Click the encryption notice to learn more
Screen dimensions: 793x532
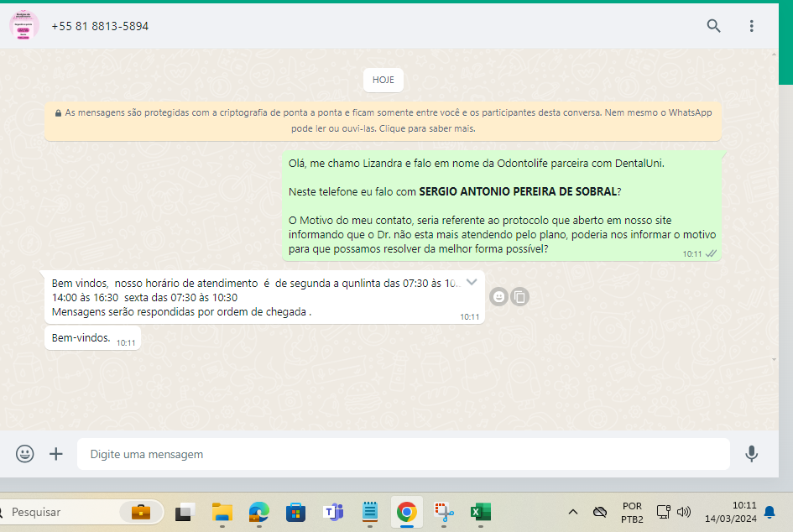pos(383,120)
